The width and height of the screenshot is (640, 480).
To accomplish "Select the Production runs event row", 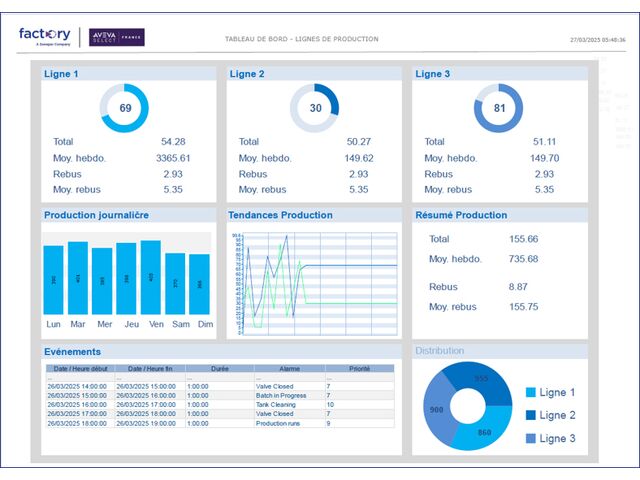I will 220,423.
